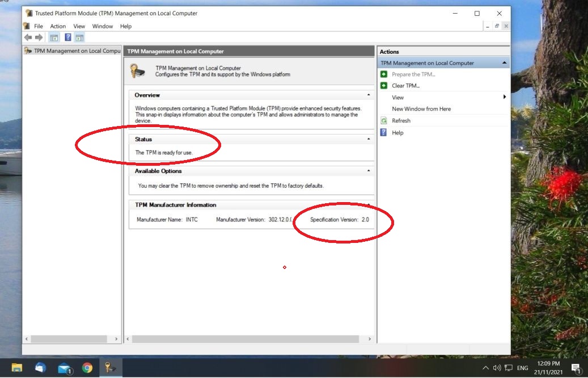Click the green Clear TPM icon
588x378 pixels.
tap(384, 86)
